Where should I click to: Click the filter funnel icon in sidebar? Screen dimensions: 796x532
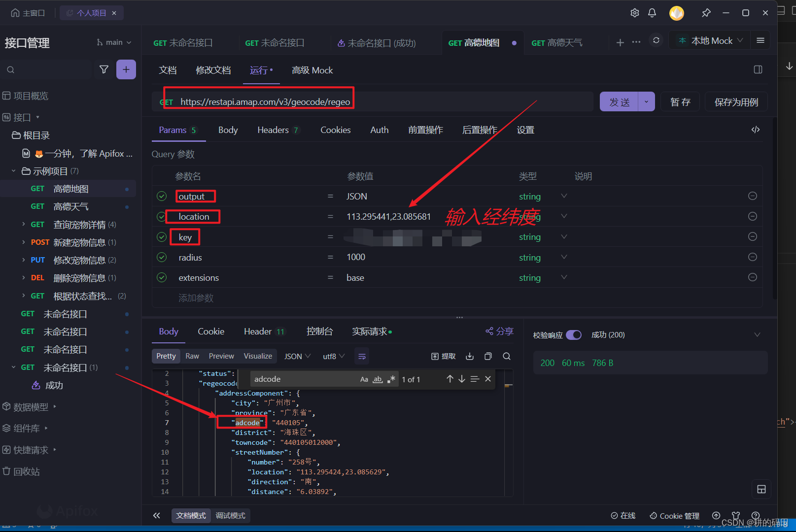click(104, 69)
